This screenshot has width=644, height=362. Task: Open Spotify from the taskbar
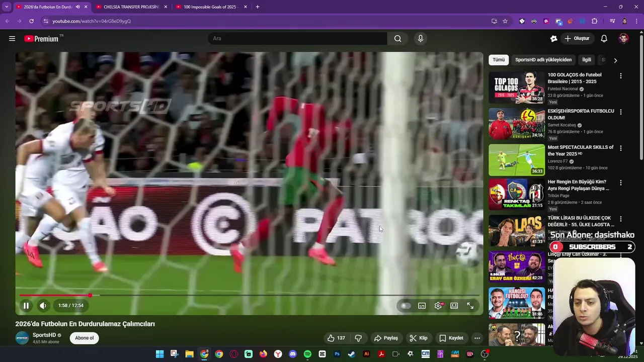[307, 354]
